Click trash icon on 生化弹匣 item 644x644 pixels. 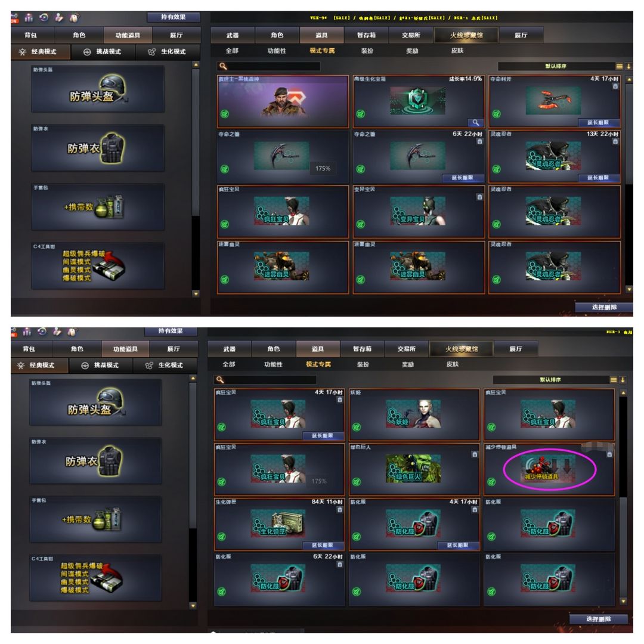pos(339,510)
